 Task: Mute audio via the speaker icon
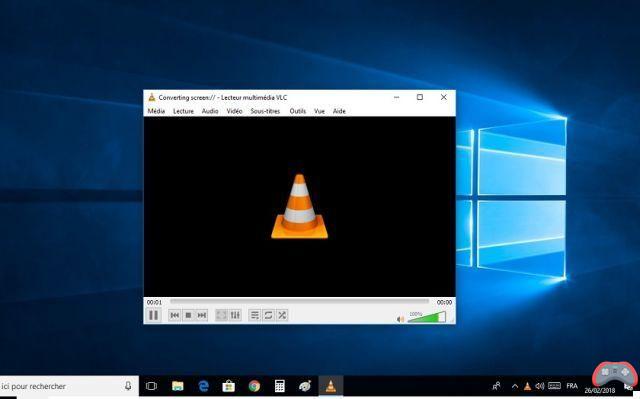tap(400, 319)
